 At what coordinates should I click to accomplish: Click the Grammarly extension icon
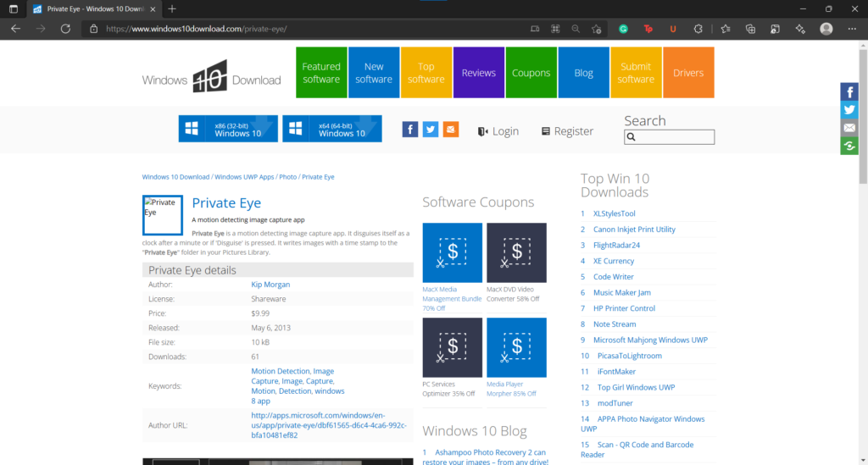[623, 29]
